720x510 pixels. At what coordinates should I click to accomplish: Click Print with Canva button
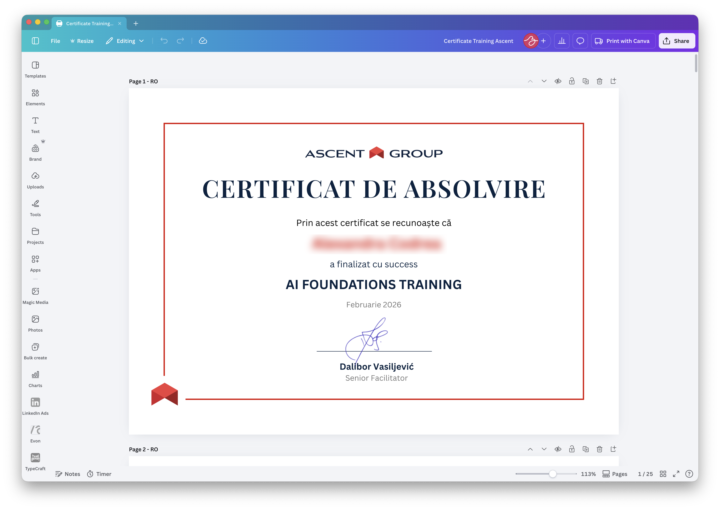tap(622, 41)
